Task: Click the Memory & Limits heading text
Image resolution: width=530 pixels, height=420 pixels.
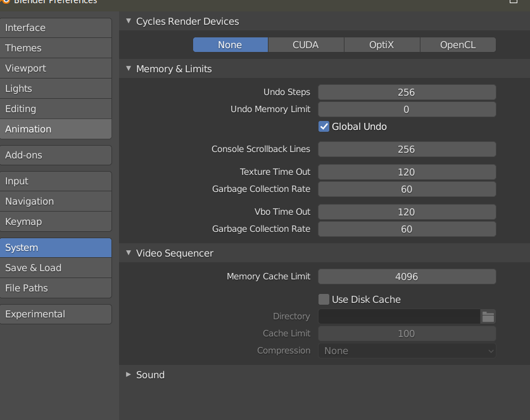Action: point(174,69)
